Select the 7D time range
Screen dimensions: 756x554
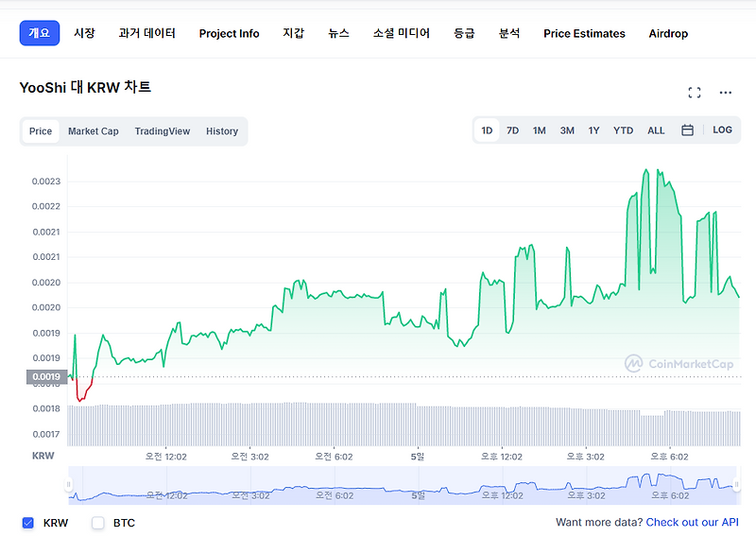tap(512, 130)
